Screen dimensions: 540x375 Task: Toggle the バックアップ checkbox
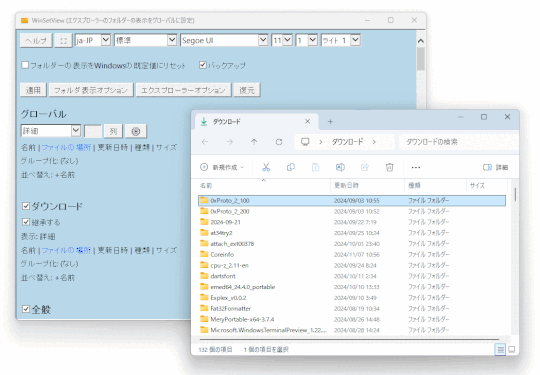(x=203, y=65)
